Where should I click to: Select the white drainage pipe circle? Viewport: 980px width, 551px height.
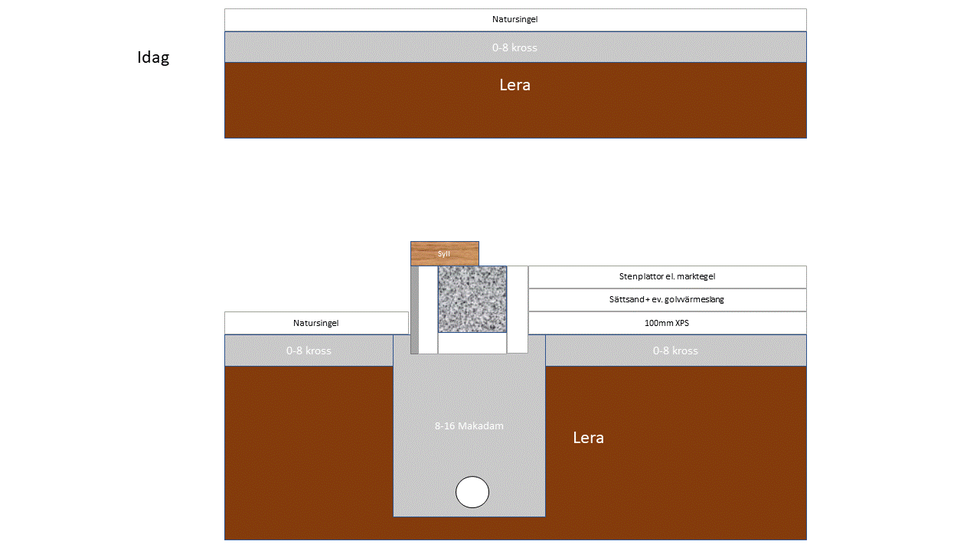(472, 492)
